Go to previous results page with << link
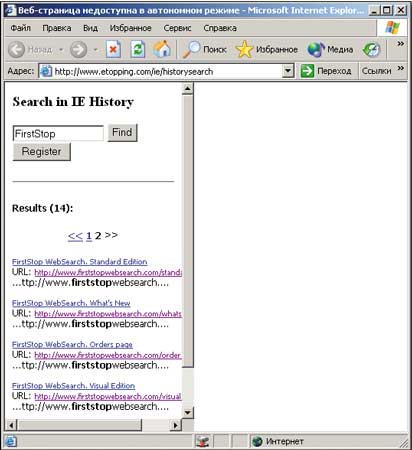The height and width of the screenshot is (450, 412). click(75, 236)
